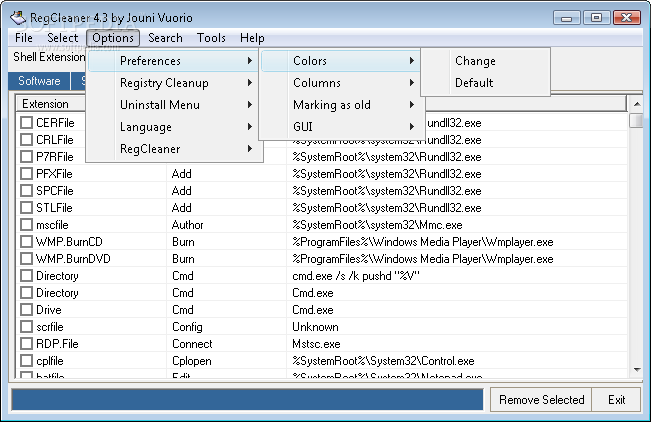Viewport: 651px width, 422px height.
Task: Check the P7RFile checkbox
Action: [x=26, y=157]
